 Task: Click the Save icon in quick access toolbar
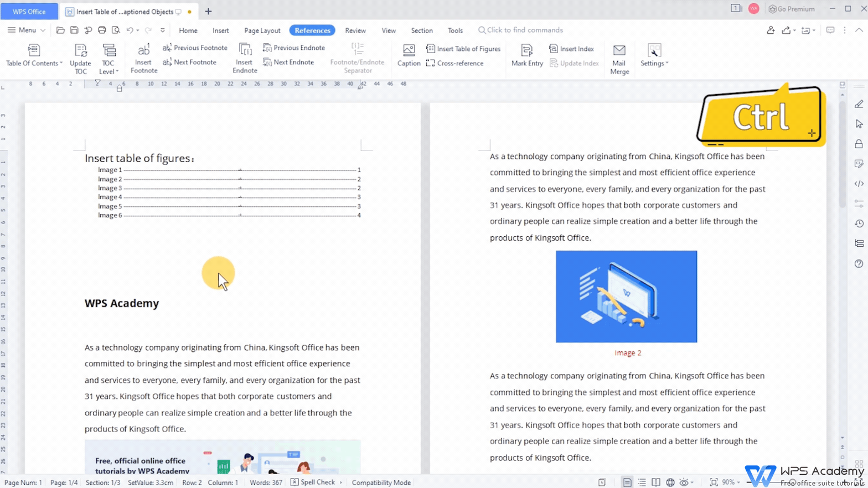click(74, 30)
